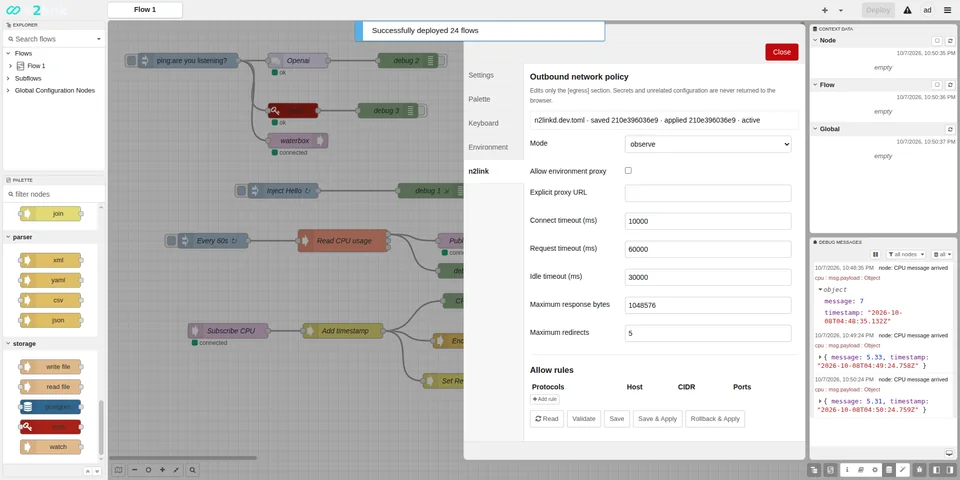
Task: Toggle the ping inject node button
Action: tap(131, 61)
